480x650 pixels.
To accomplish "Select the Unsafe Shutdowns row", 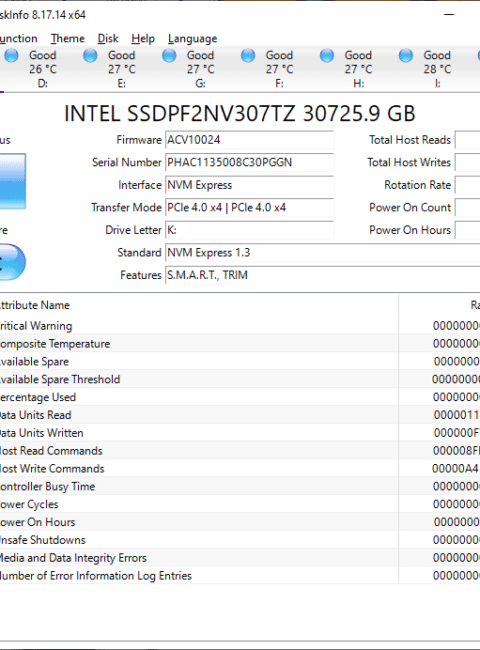I will click(x=240, y=540).
